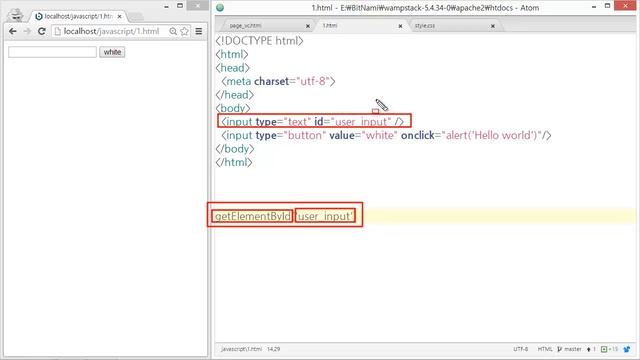This screenshot has height=360, width=640.
Task: Close the page_sc.html tab in Atom
Action: pos(308,26)
